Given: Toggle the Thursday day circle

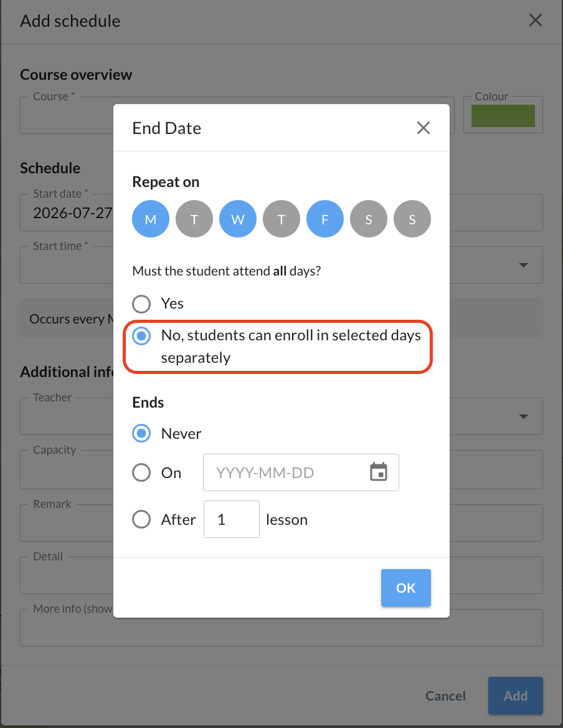Looking at the screenshot, I should coord(281,219).
